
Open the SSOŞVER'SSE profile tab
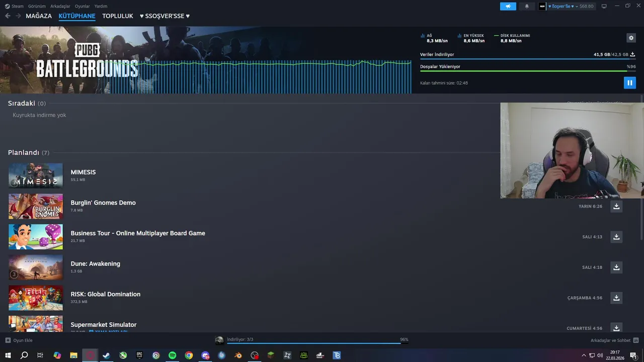coord(165,16)
